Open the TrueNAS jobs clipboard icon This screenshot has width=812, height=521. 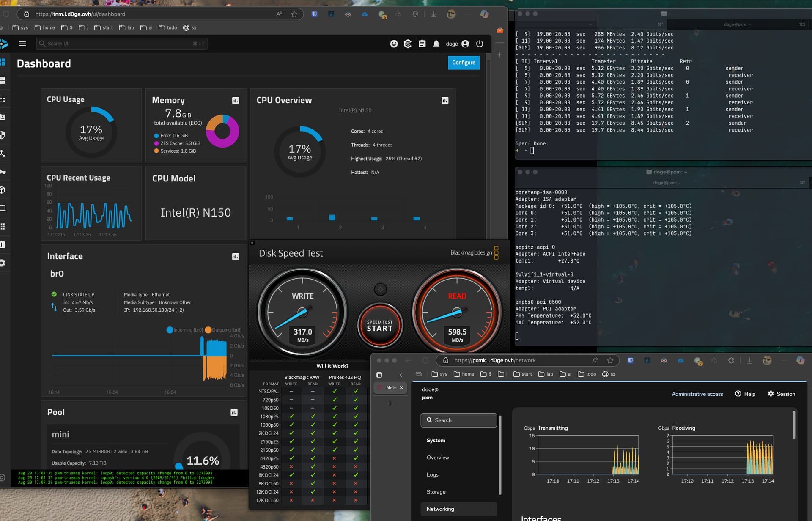click(422, 44)
